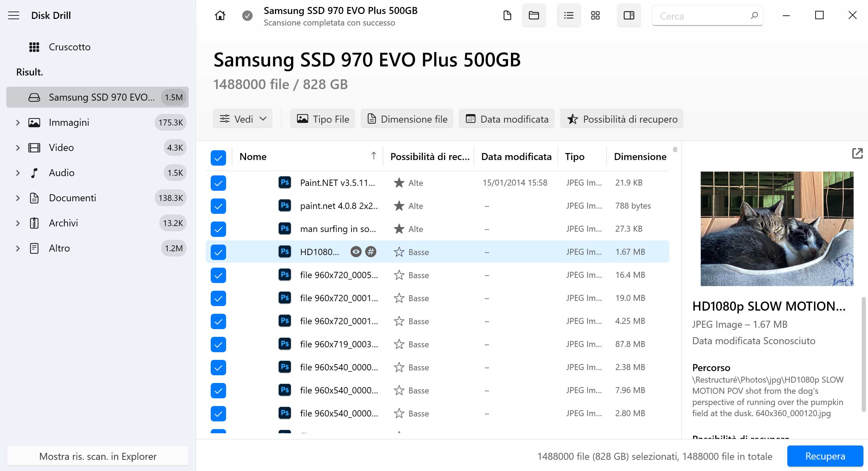The width and height of the screenshot is (868, 471).
Task: Open preview in external window icon
Action: [857, 153]
